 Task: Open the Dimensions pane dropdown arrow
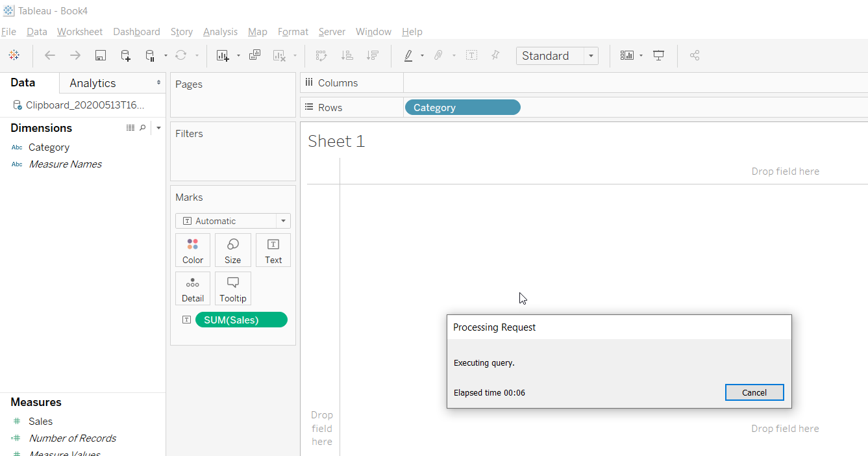pos(158,128)
